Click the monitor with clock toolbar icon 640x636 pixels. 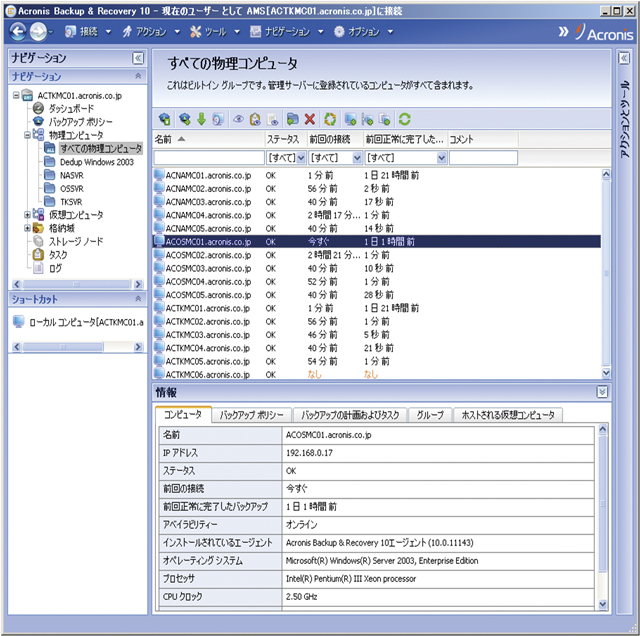218,119
